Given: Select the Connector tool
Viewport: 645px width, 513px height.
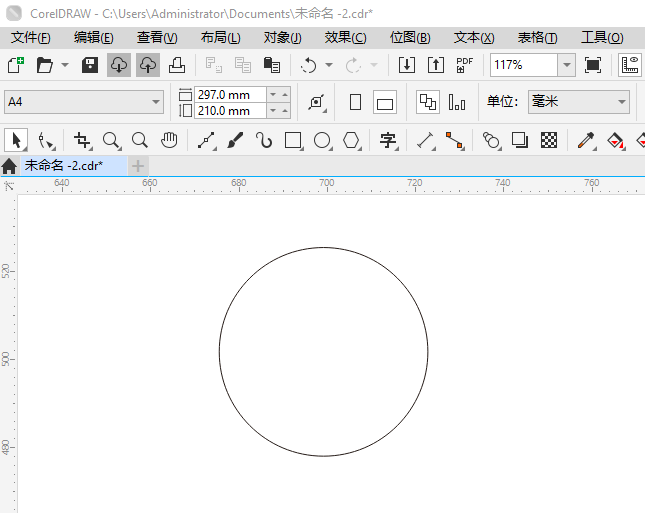Looking at the screenshot, I should 455,141.
